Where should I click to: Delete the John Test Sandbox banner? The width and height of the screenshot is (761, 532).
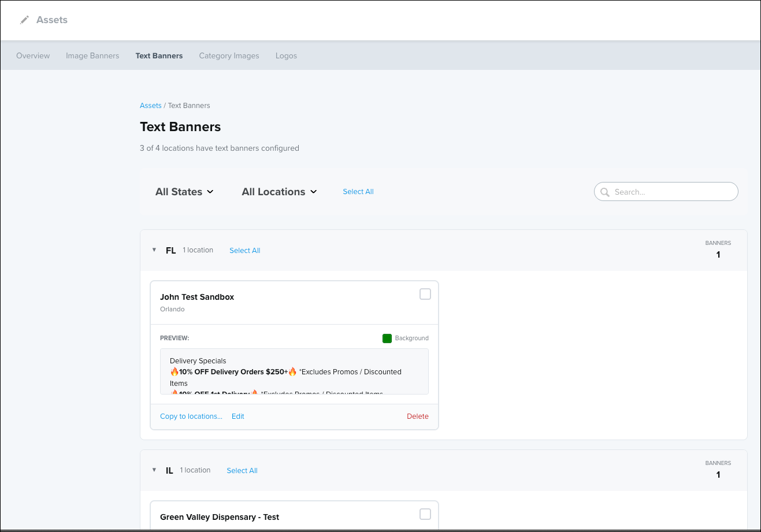(x=418, y=416)
